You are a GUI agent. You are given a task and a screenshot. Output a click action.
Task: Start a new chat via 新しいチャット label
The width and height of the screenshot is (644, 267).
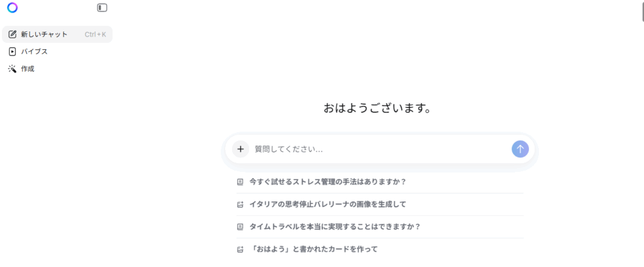pyautogui.click(x=44, y=34)
